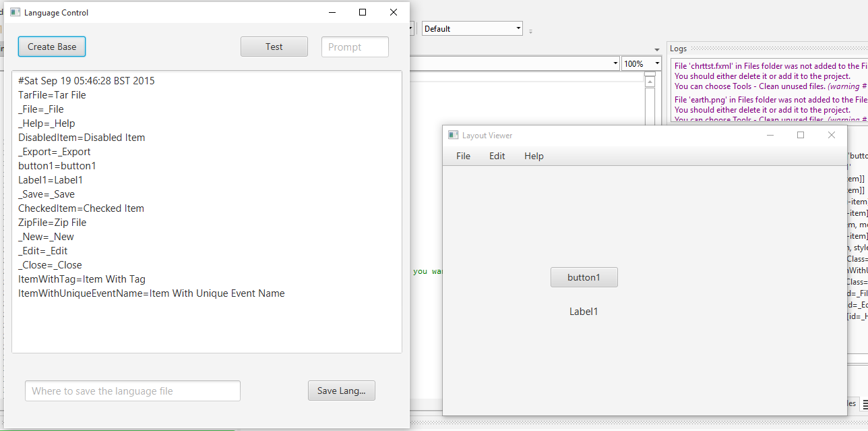Click the 'TarFile=Tar File' line

[x=52, y=95]
